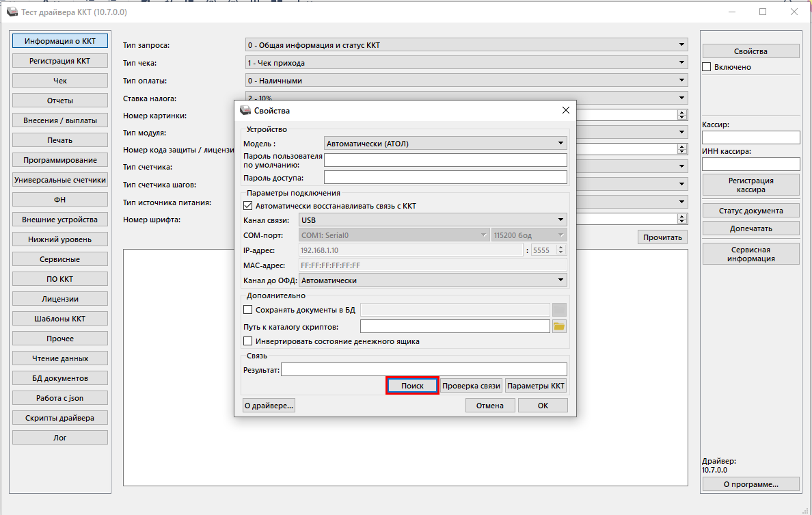Enable automatic reconnection to ККТ checkbox
The image size is (812, 515).
[248, 206]
